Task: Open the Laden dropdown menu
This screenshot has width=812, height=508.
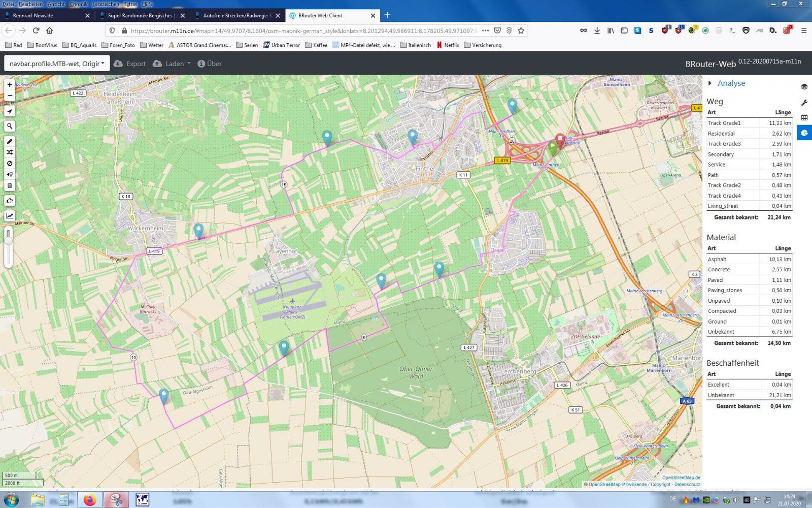Action: click(x=172, y=63)
